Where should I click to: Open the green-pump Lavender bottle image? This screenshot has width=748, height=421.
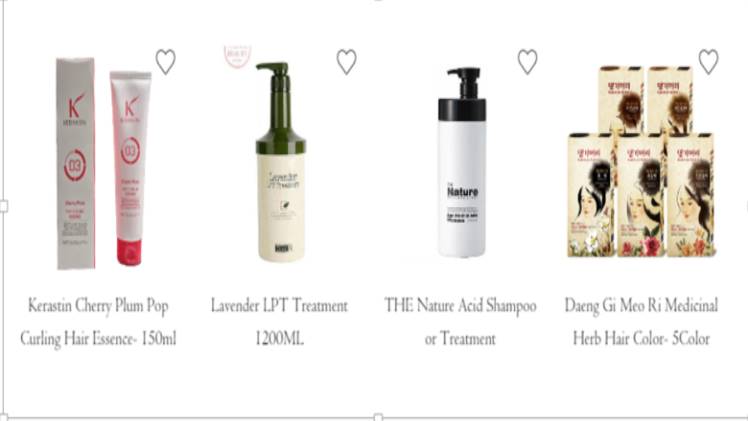coord(281,162)
